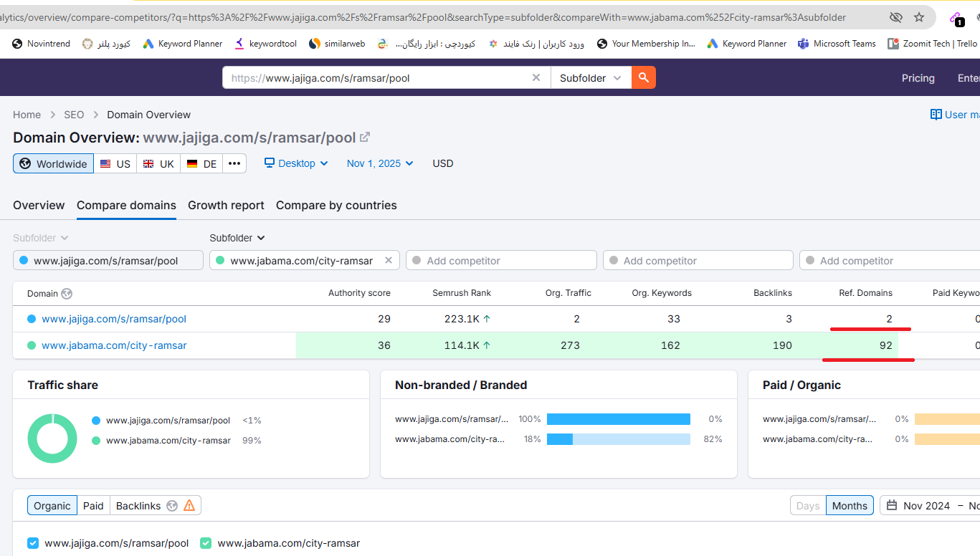The width and height of the screenshot is (980, 556).
Task: Open the Desktop device dropdown
Action: (296, 163)
